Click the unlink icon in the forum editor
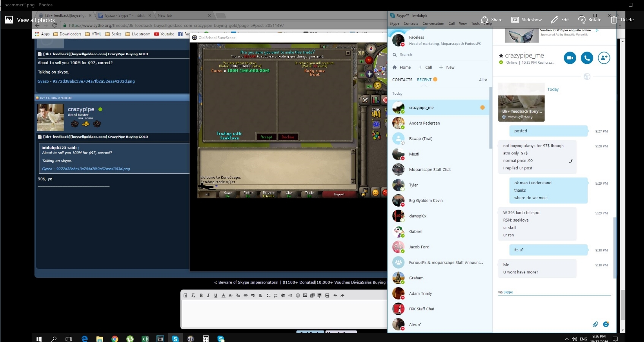 click(x=253, y=295)
